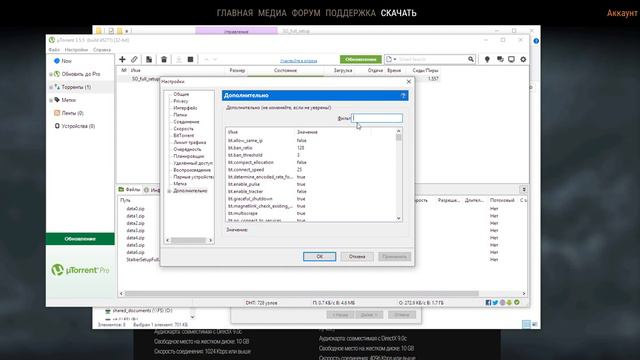Click the Start download arrow icon in toolbar
Image resolution: width=640 pixels, height=360 pixels.
pyautogui.click(x=179, y=60)
